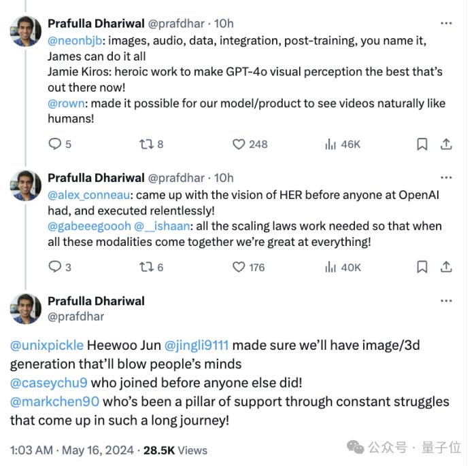View analytics showing 40K views

[x=343, y=268]
